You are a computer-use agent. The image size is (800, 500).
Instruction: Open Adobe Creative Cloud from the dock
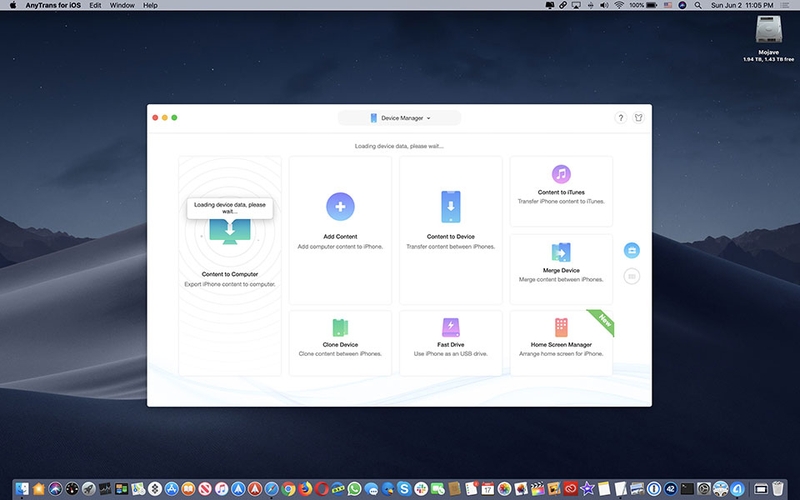click(570, 489)
